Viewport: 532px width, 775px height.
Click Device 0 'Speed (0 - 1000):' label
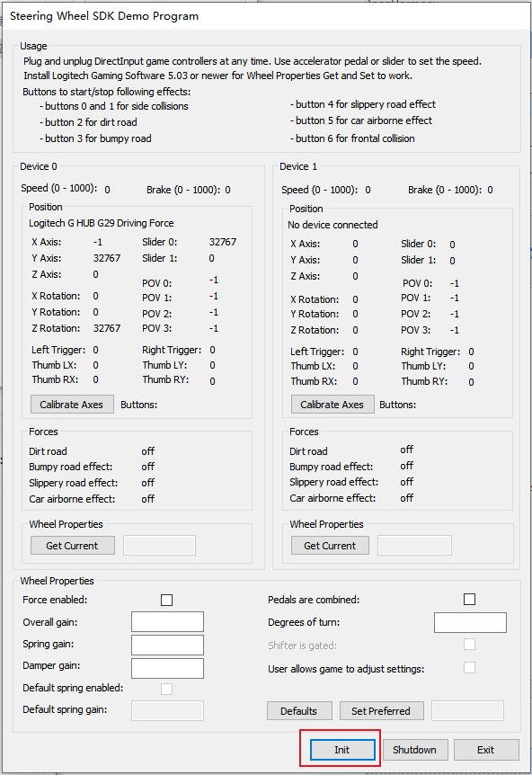58,188
